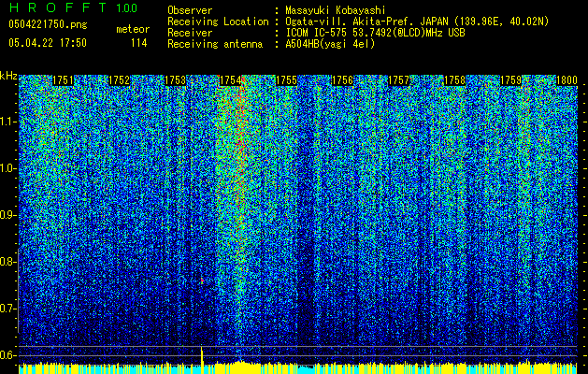Click the 1754 time marker
The image size is (588, 374).
(x=230, y=80)
